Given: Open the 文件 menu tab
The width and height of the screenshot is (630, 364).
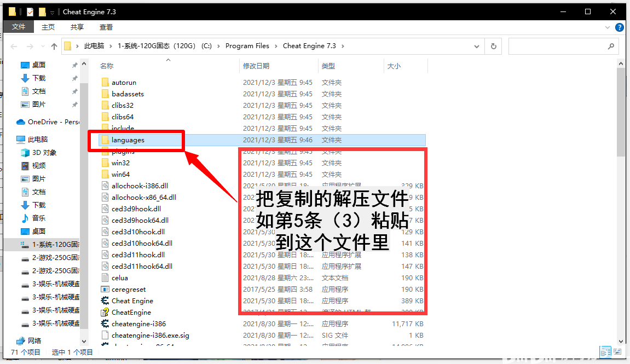Looking at the screenshot, I should click(19, 27).
